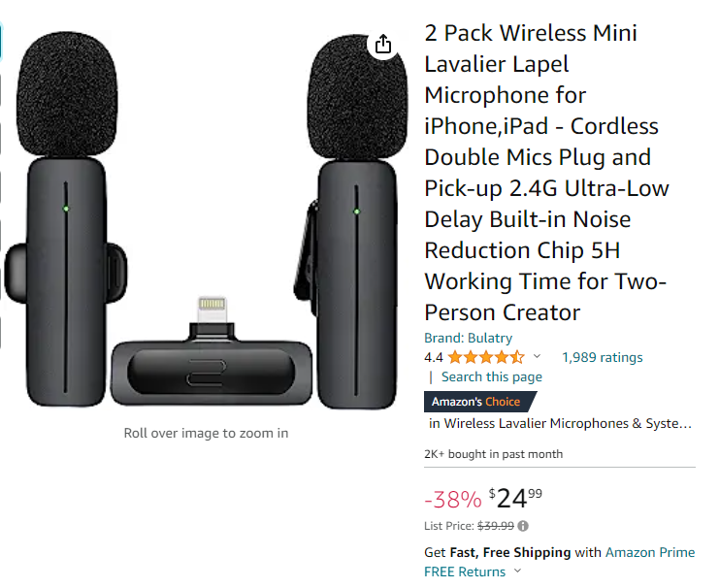719x588 pixels.
Task: Click the FREE Returns text link
Action: (464, 572)
